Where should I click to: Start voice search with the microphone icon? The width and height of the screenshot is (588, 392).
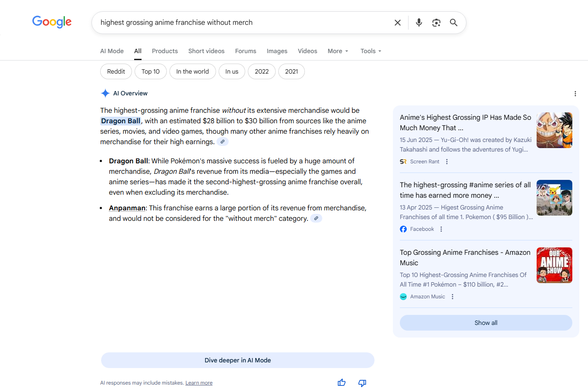(419, 23)
